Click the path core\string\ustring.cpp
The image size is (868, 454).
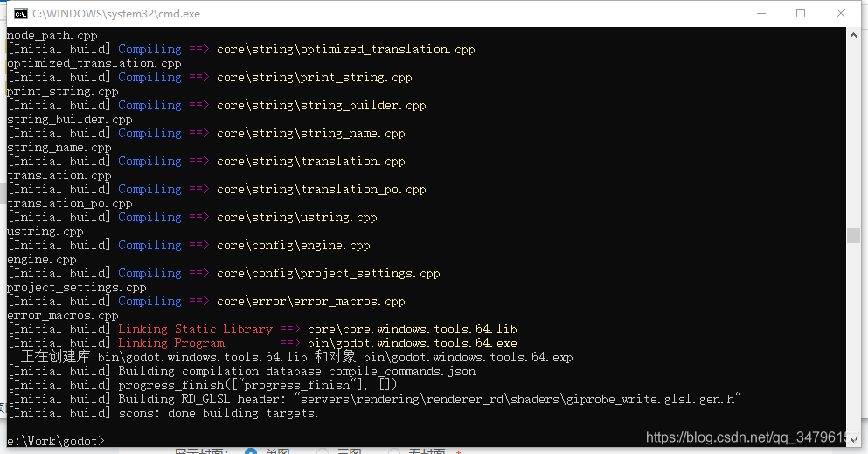[x=297, y=217]
